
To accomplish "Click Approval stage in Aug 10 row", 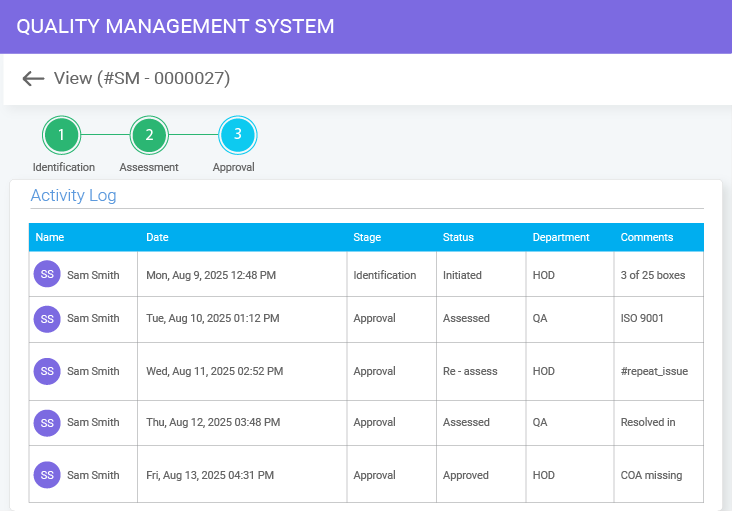I will (374, 318).
